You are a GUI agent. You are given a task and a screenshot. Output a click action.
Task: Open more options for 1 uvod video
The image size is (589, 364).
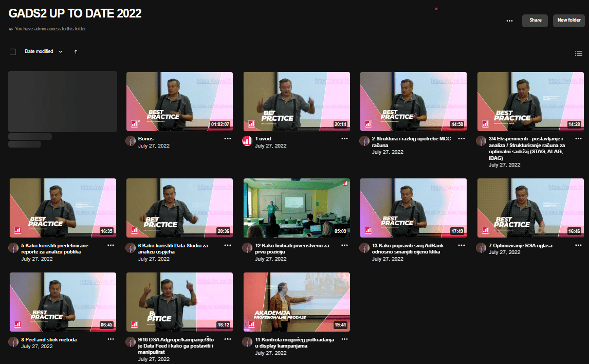point(345,139)
